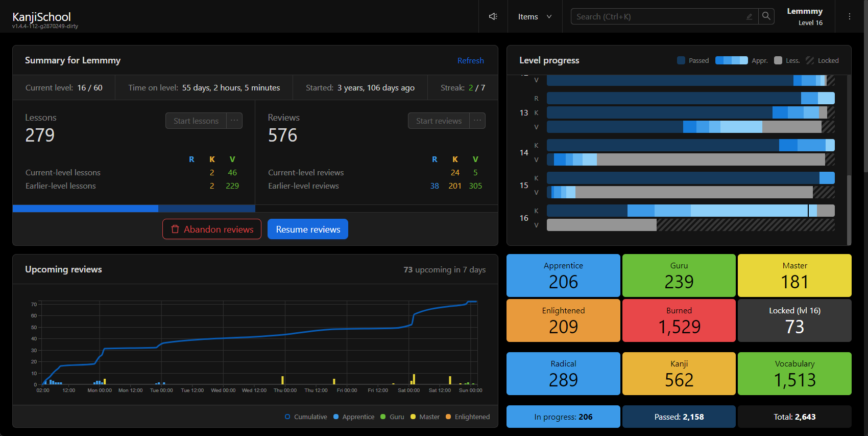Viewport: 868px width, 436px height.
Task: Resume reviews session
Action: pyautogui.click(x=308, y=229)
